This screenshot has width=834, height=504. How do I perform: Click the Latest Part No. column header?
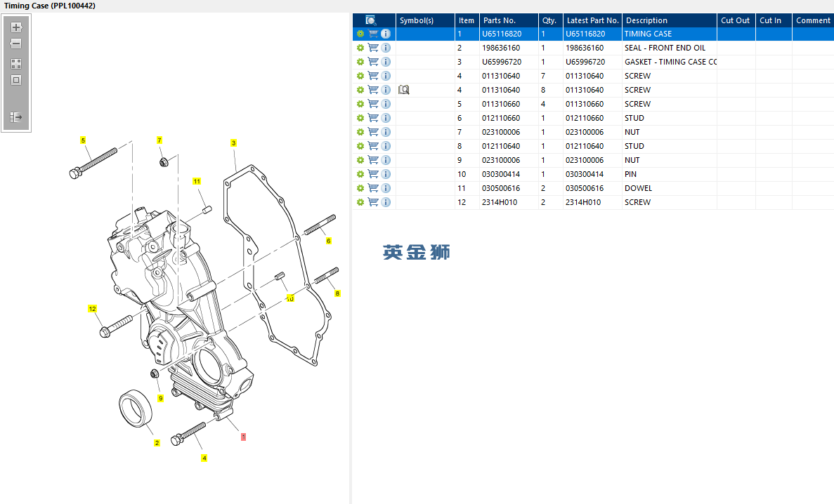click(x=592, y=20)
